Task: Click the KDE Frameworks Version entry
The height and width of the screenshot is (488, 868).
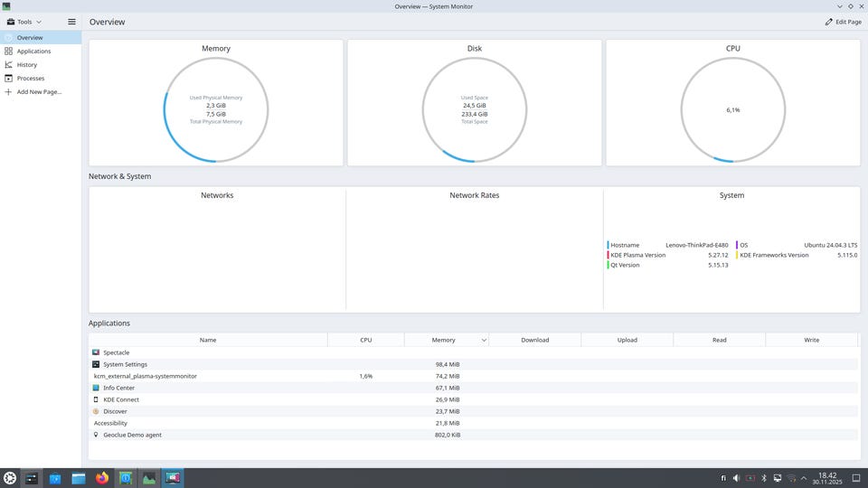Action: tap(797, 255)
